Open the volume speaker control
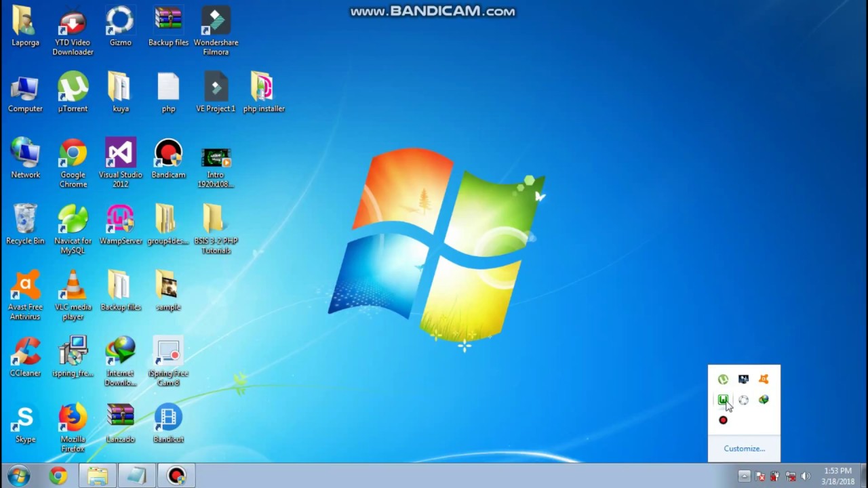The image size is (868, 488). (806, 476)
